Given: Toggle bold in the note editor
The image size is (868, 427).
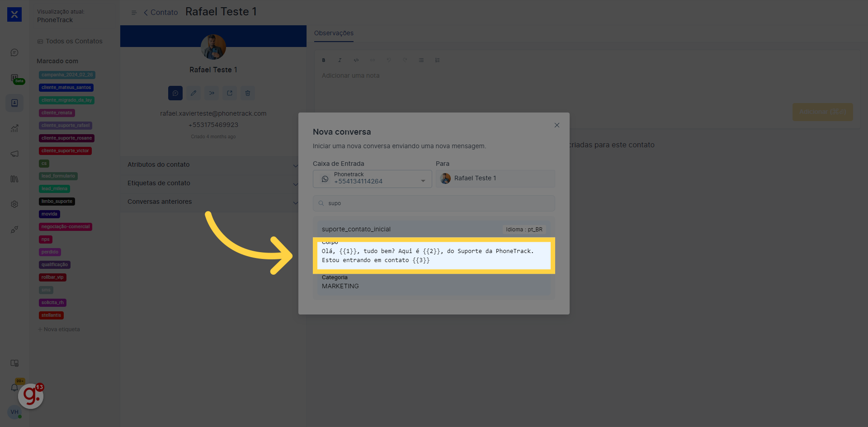Looking at the screenshot, I should coord(324,60).
